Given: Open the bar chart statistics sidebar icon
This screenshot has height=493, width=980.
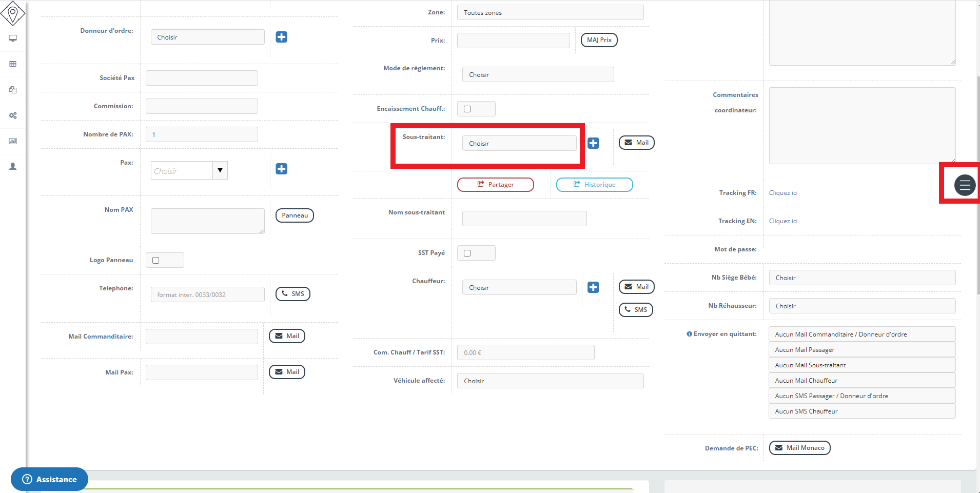Looking at the screenshot, I should 13,141.
